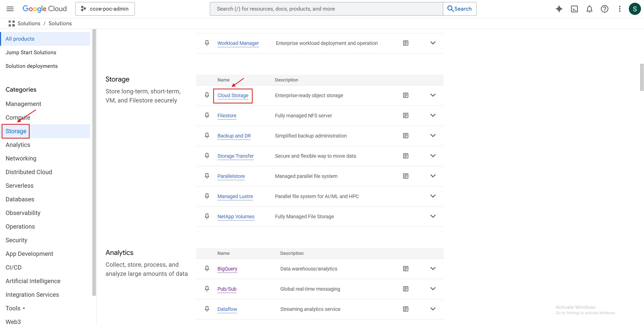Click the page's vertical scrollbar thumb
Image resolution: width=644 pixels, height=325 pixels.
click(x=642, y=77)
